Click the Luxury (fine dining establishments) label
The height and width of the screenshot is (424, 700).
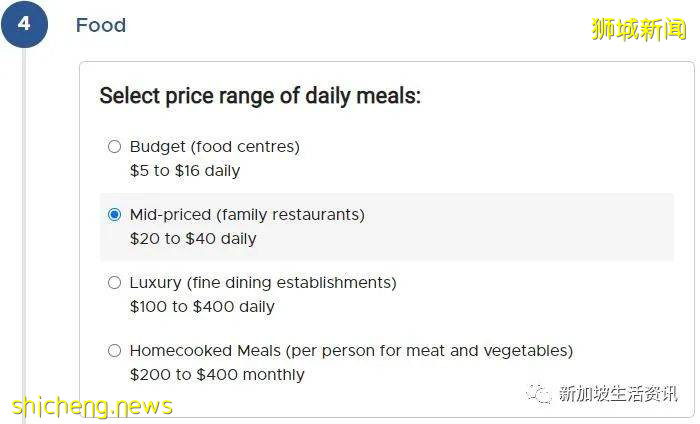(x=263, y=283)
